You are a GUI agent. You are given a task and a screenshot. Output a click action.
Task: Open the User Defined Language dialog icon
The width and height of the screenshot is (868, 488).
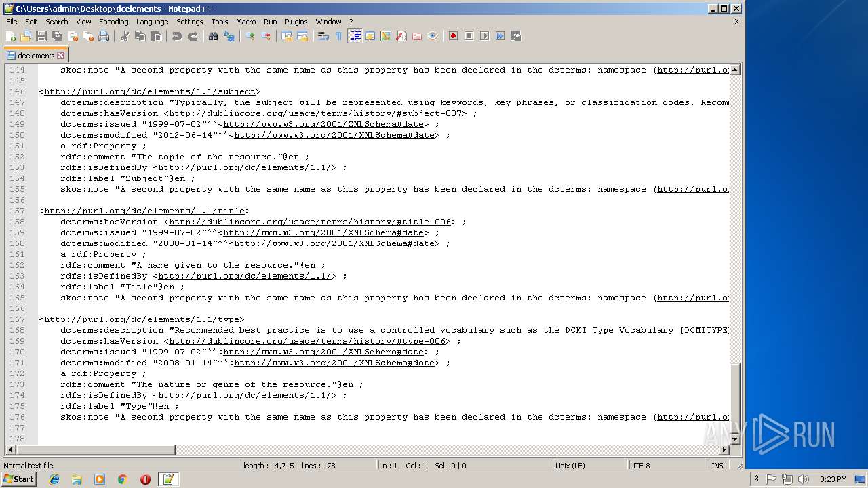(x=370, y=36)
